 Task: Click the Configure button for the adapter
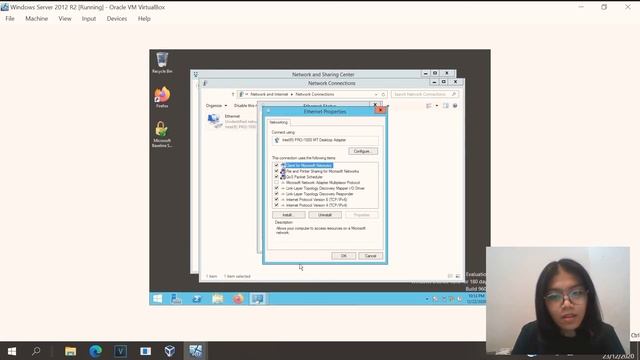[362, 151]
